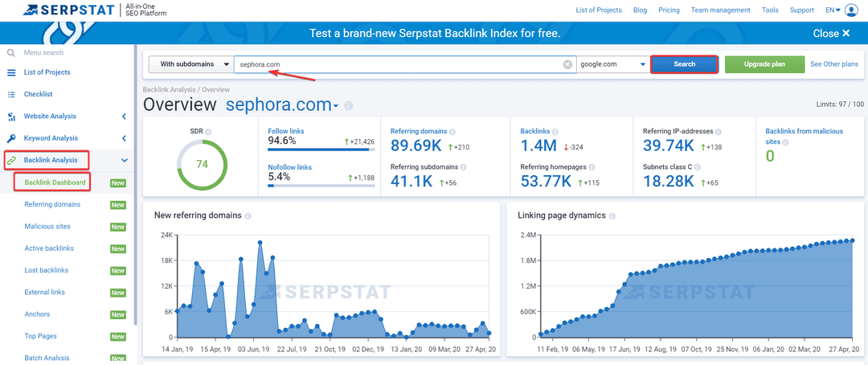This screenshot has width=868, height=365.
Task: Open Team management in top menu
Action: coord(721,10)
